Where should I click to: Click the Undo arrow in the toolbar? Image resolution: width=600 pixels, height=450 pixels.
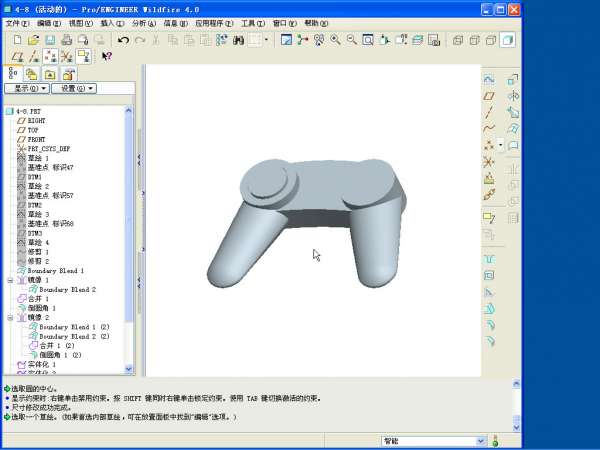[122, 40]
